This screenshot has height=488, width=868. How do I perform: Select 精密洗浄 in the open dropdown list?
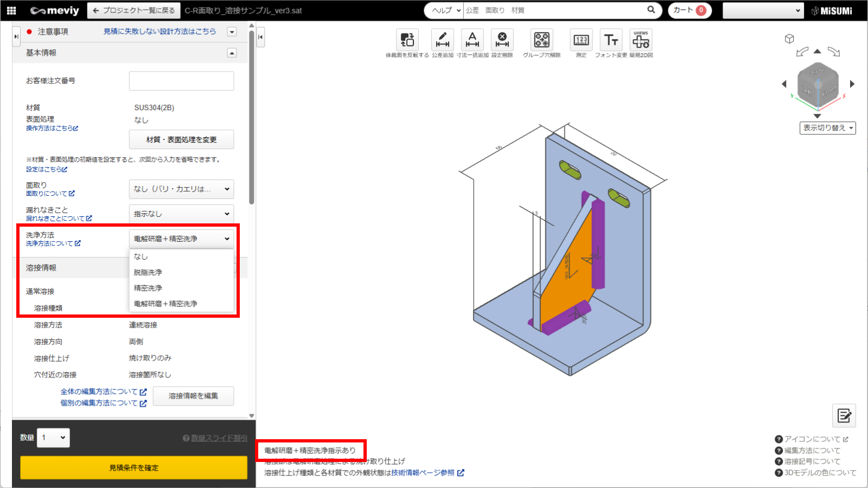[148, 288]
